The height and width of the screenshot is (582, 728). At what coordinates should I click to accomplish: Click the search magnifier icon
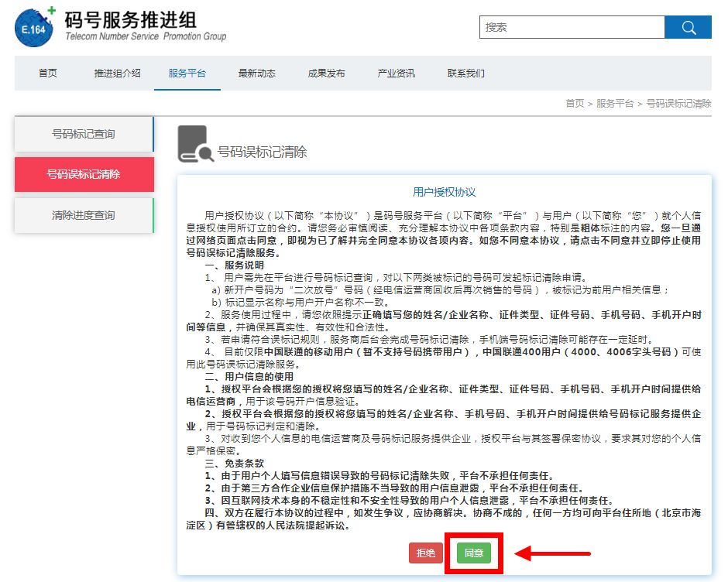point(688,27)
